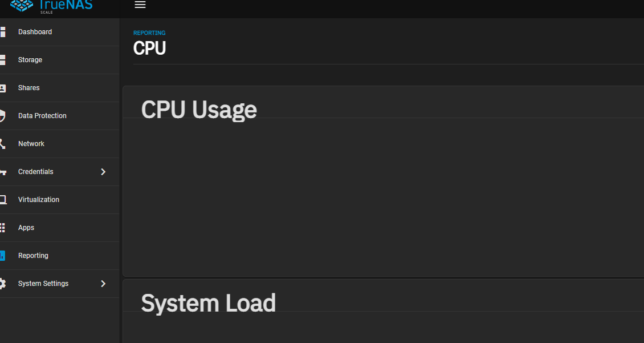The height and width of the screenshot is (343, 644).
Task: Click the Storage sidebar icon
Action: tap(2, 59)
